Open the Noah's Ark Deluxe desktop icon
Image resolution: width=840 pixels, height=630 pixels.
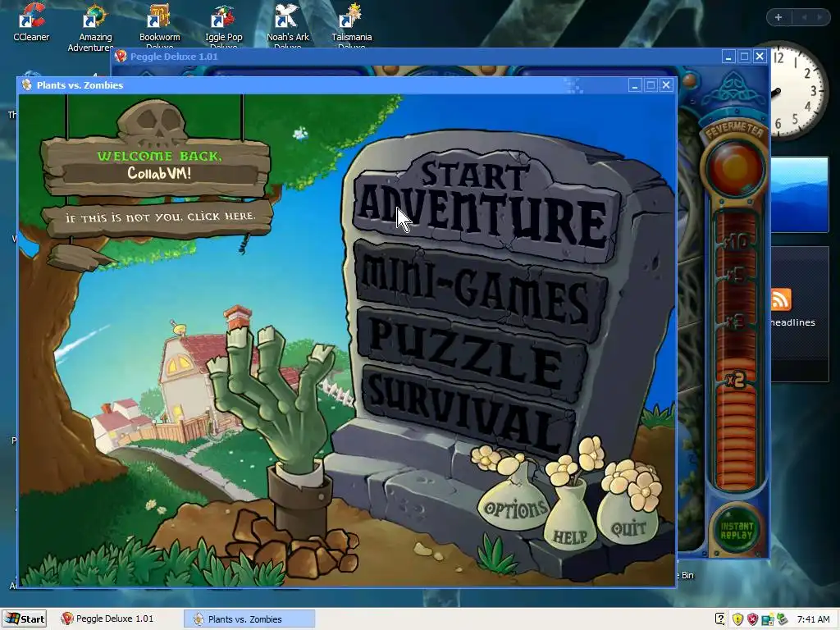pyautogui.click(x=288, y=25)
